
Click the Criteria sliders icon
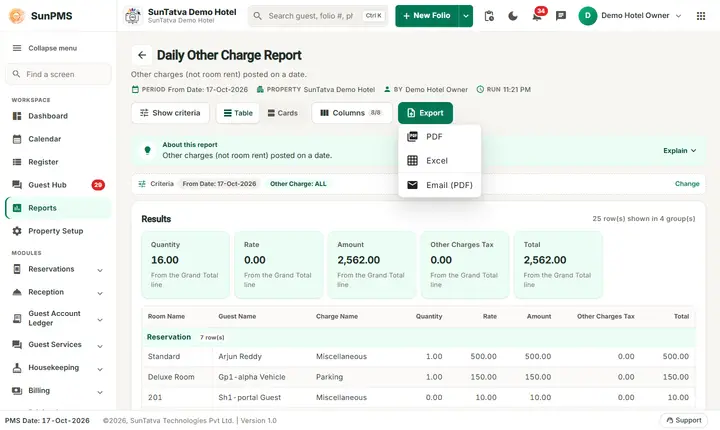(142, 184)
